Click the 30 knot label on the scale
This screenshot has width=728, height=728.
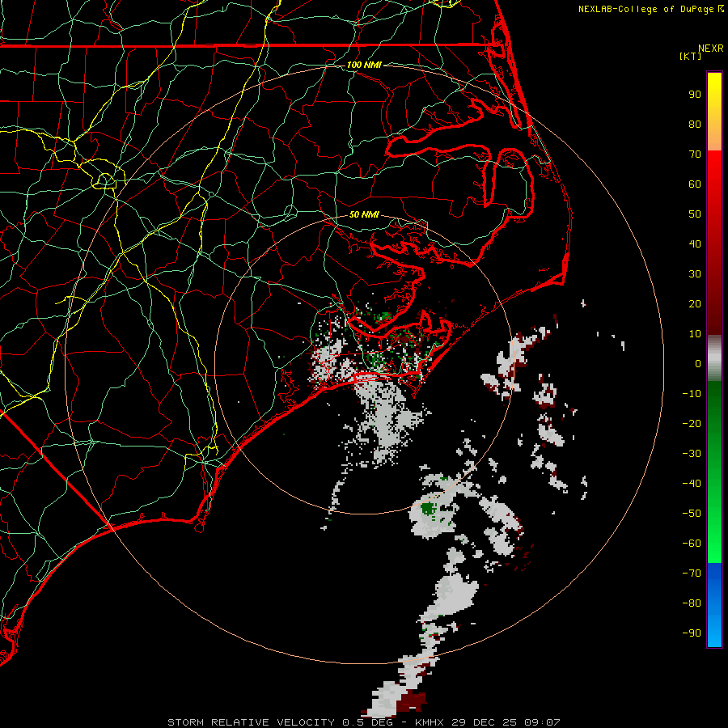(x=695, y=274)
